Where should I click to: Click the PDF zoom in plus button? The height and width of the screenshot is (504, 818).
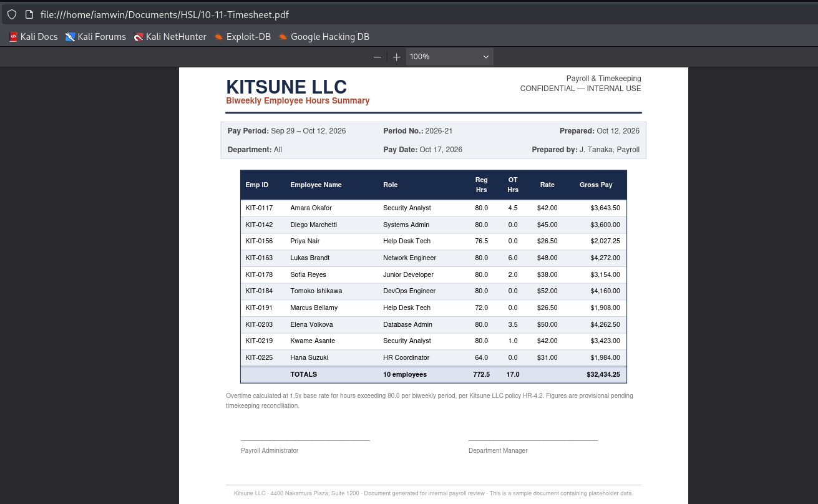396,57
